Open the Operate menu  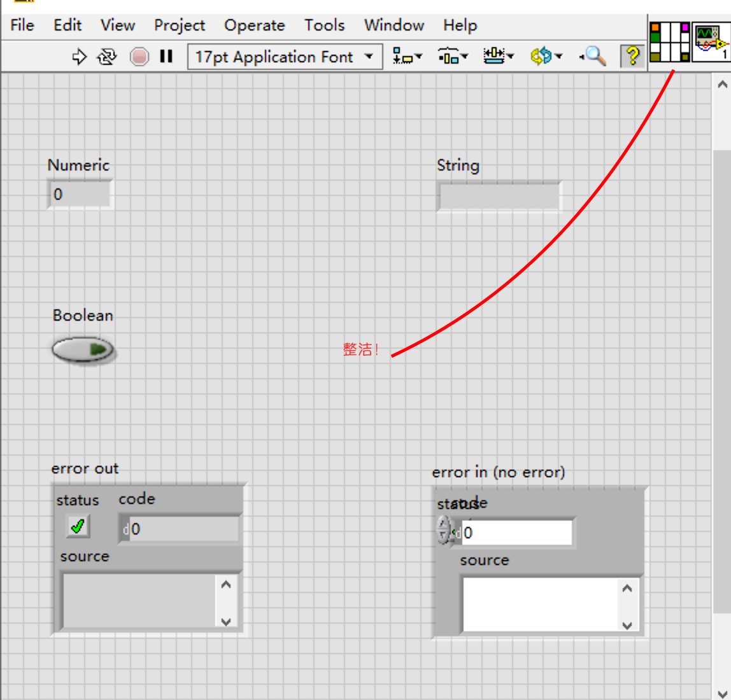pos(254,25)
